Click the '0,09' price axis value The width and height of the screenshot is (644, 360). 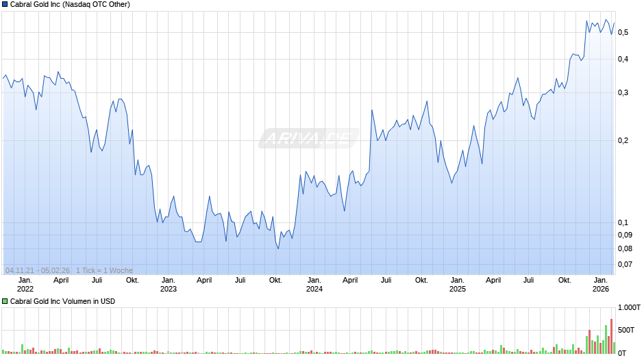pos(625,235)
